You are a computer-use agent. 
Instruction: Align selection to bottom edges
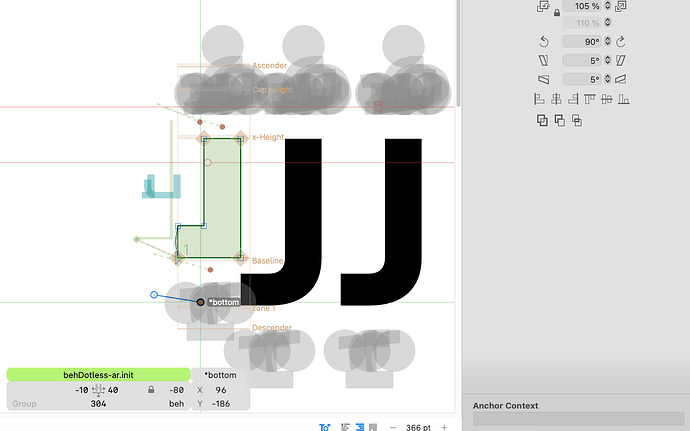click(x=625, y=99)
